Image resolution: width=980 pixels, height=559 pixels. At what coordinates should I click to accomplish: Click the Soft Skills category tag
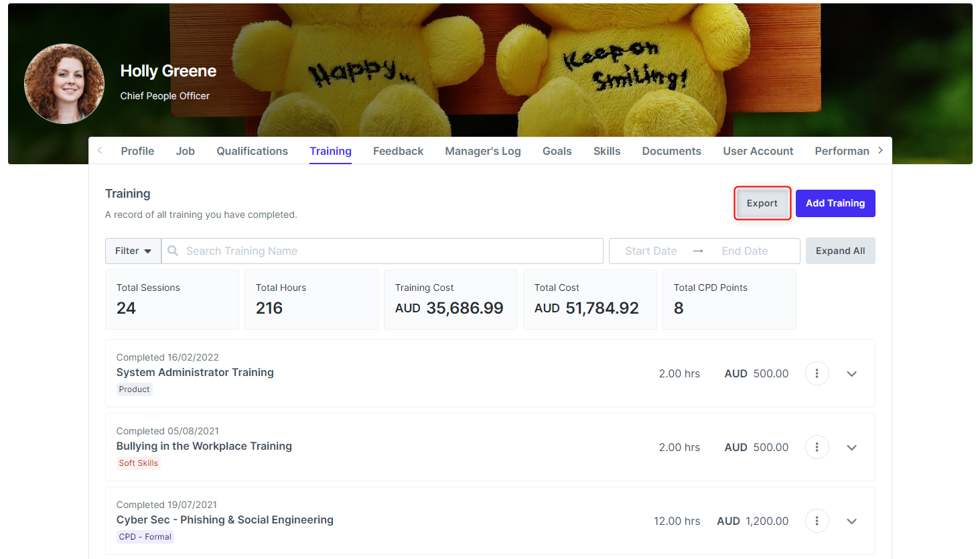click(x=139, y=463)
